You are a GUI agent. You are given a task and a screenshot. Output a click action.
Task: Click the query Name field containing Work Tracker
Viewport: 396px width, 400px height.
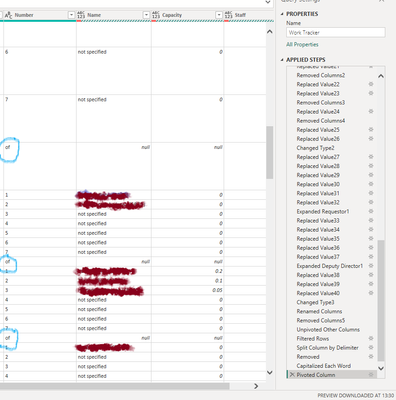(336, 32)
